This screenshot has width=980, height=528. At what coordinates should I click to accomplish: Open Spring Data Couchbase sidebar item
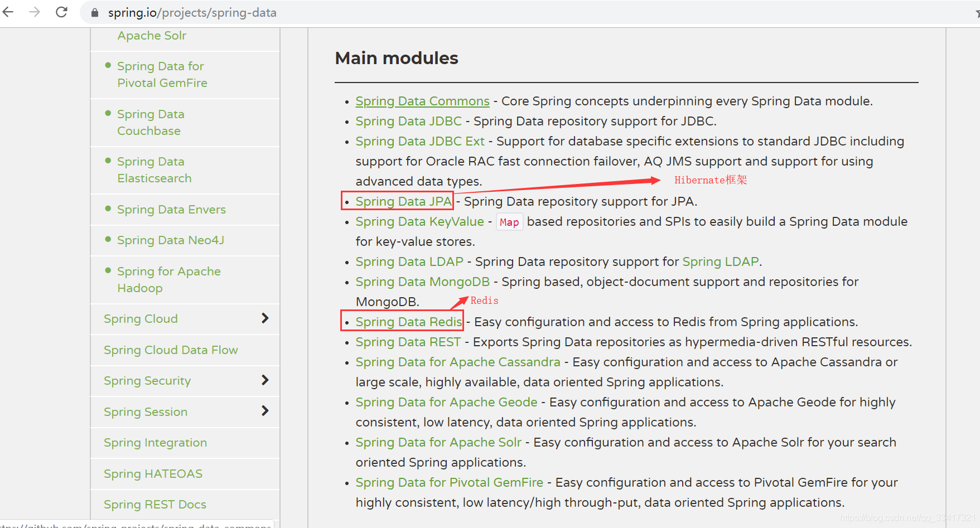coord(151,122)
